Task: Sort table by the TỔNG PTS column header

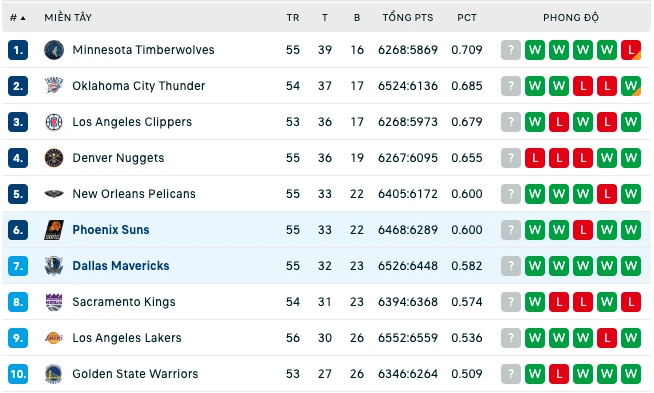Action: [408, 18]
